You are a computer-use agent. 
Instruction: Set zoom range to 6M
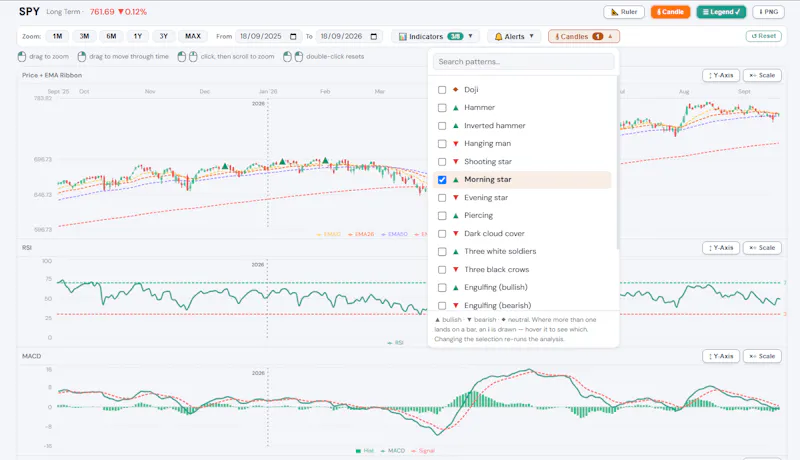tap(111, 36)
